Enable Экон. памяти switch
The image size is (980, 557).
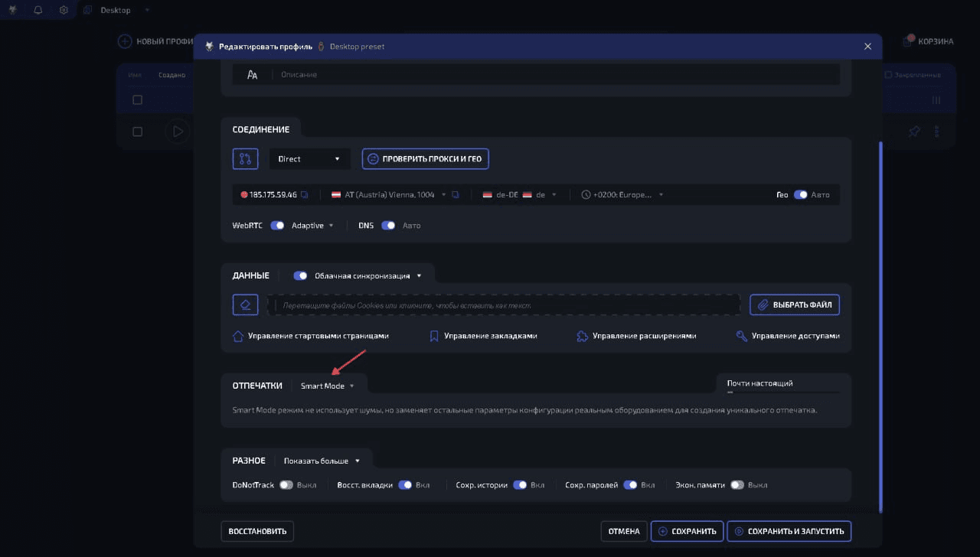pyautogui.click(x=737, y=485)
